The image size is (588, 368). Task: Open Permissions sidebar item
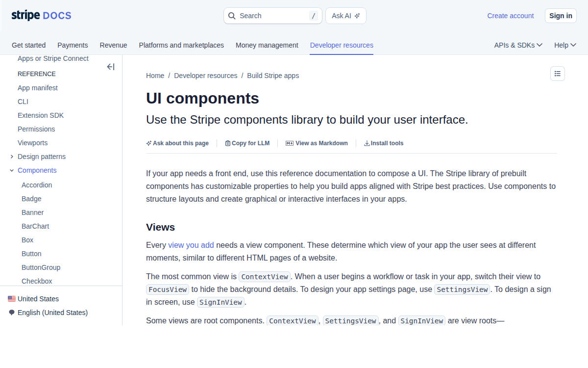click(36, 129)
